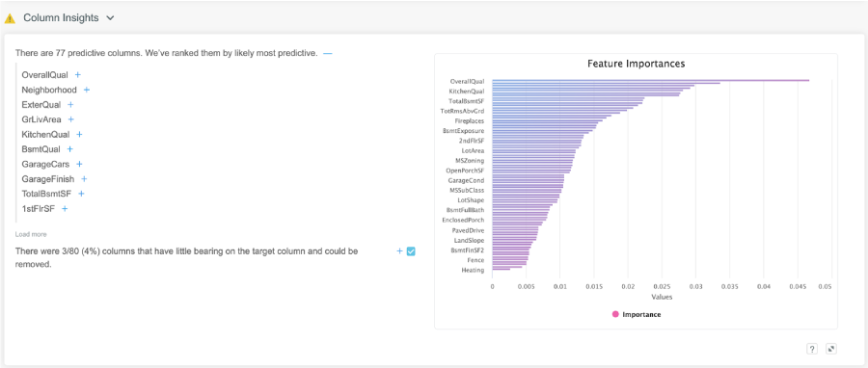This screenshot has width=868, height=368.
Task: Click the BsmtFinSF2 axis label
Action: point(467,250)
